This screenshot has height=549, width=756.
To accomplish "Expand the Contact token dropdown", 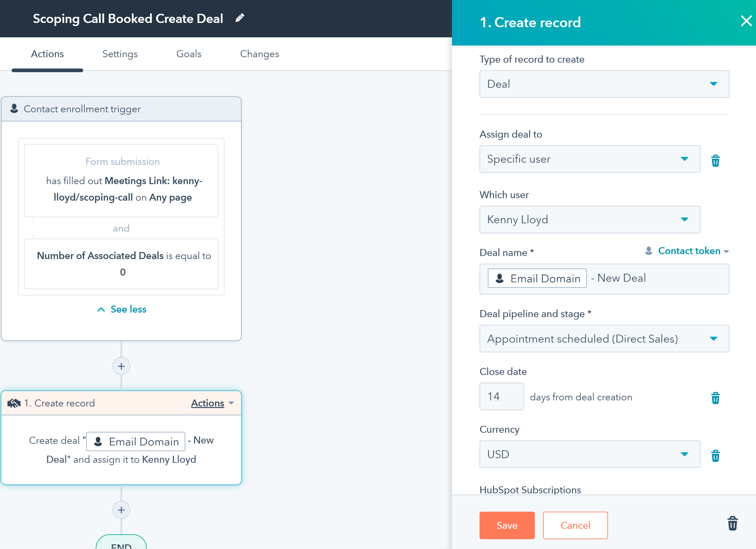I will pos(693,251).
